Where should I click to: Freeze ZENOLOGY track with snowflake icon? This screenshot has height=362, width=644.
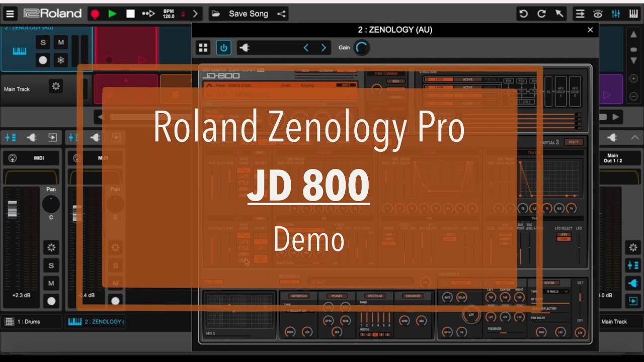61,60
